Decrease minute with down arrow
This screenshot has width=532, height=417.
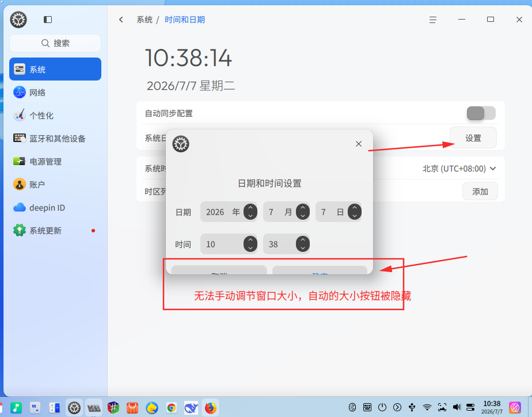[303, 248]
